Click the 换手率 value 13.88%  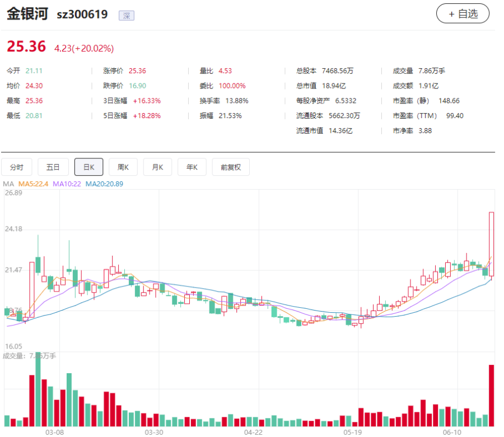coord(237,101)
